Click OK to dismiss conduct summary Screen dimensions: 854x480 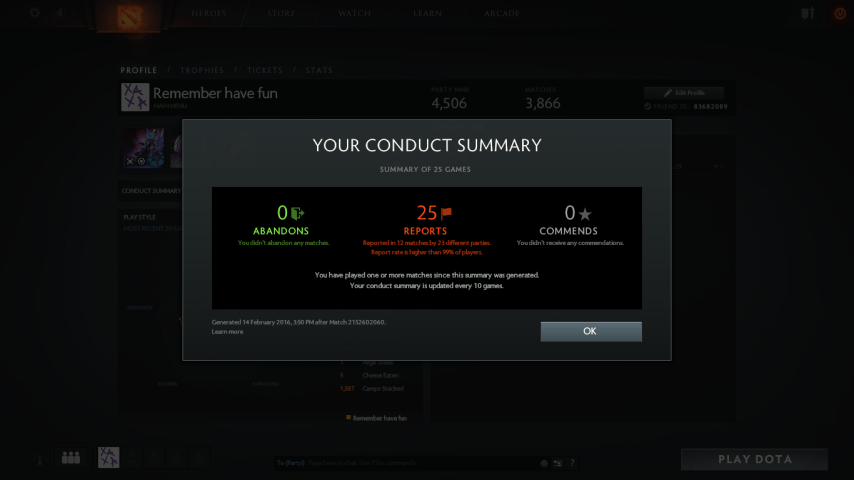click(x=591, y=331)
